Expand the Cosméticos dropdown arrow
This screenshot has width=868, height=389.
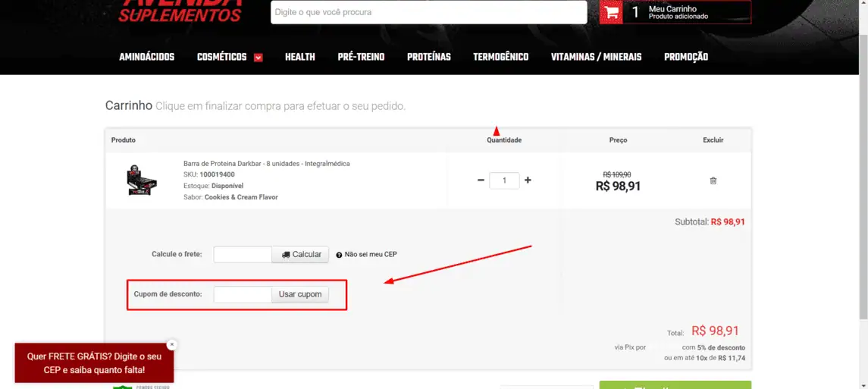(x=258, y=57)
